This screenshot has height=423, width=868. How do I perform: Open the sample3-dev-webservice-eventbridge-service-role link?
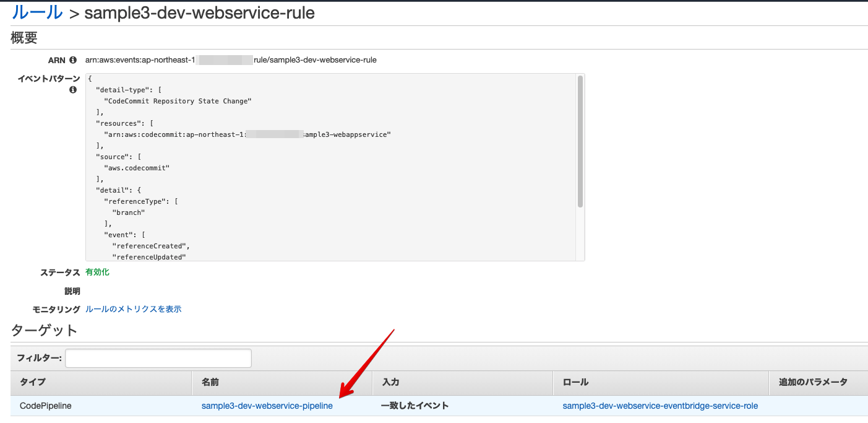(x=660, y=406)
